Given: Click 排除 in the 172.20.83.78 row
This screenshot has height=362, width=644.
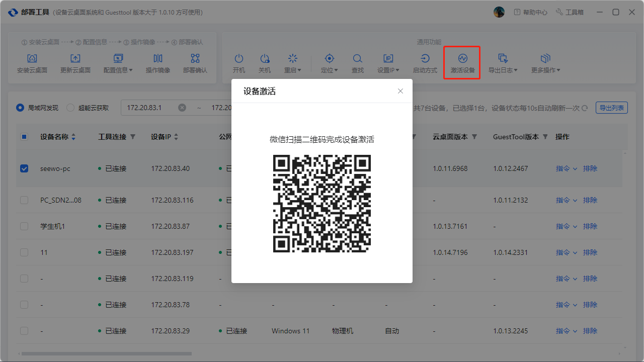Looking at the screenshot, I should pos(590,305).
